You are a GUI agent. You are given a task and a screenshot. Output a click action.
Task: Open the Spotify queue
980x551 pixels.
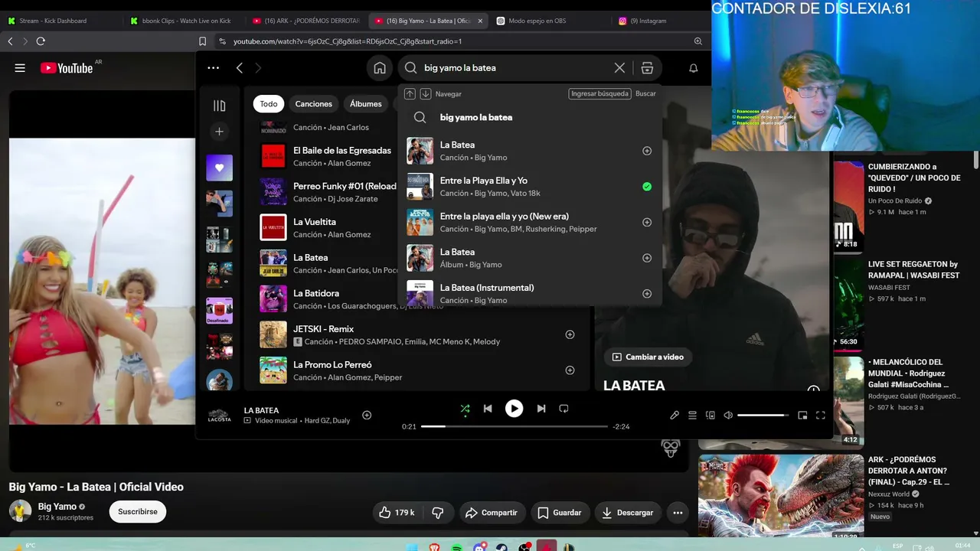692,416
